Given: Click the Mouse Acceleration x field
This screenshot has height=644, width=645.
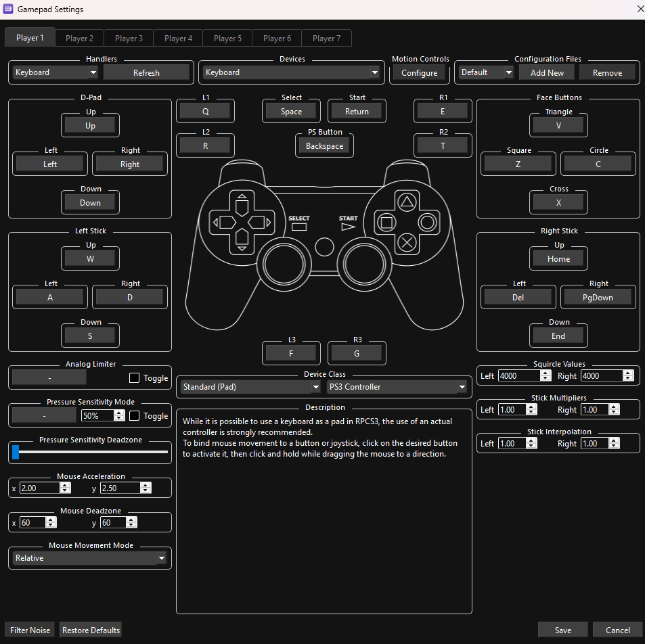Looking at the screenshot, I should pos(40,488).
